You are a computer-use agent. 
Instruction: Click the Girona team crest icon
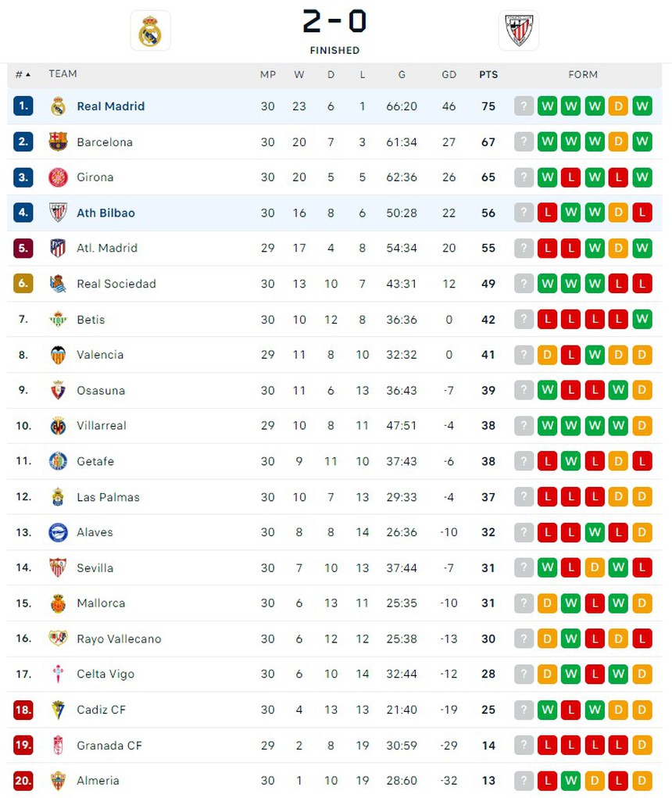(x=58, y=177)
